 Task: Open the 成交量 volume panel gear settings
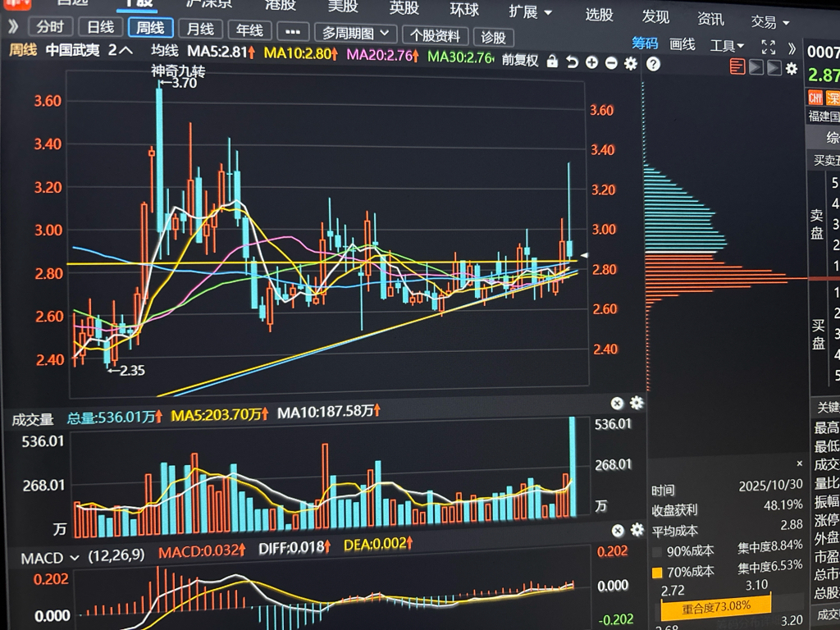[637, 403]
